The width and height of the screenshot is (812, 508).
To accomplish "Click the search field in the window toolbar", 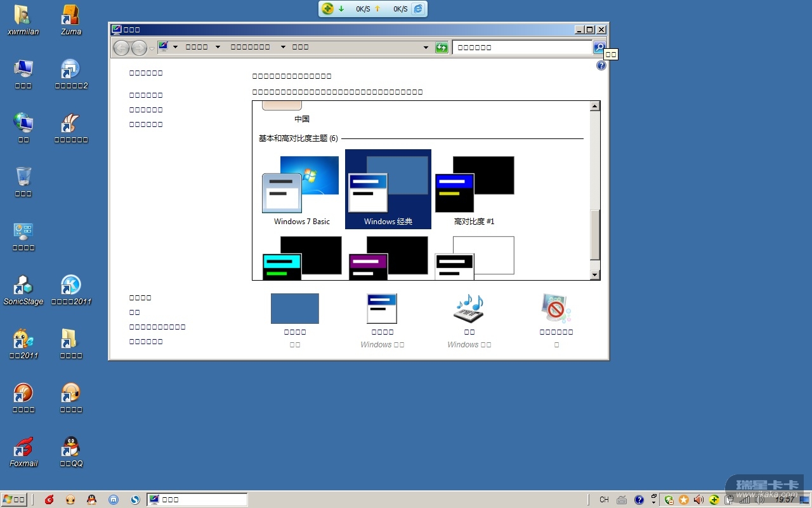I will [x=522, y=47].
